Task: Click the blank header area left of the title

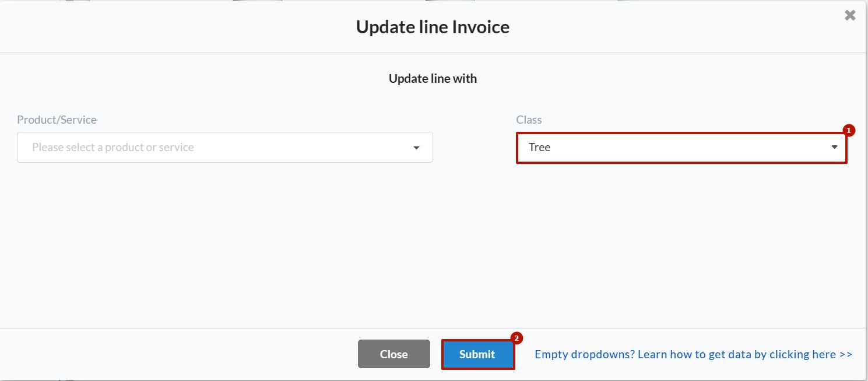Action: [x=175, y=27]
